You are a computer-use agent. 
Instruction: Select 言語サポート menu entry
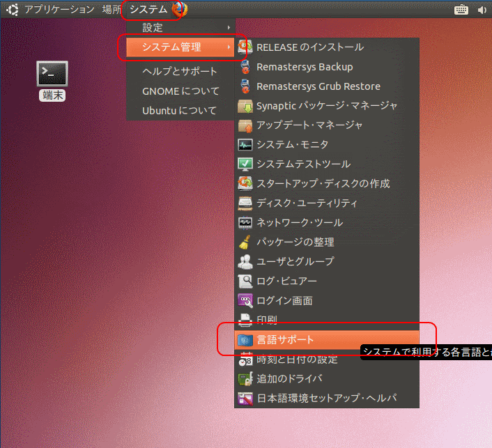327,340
